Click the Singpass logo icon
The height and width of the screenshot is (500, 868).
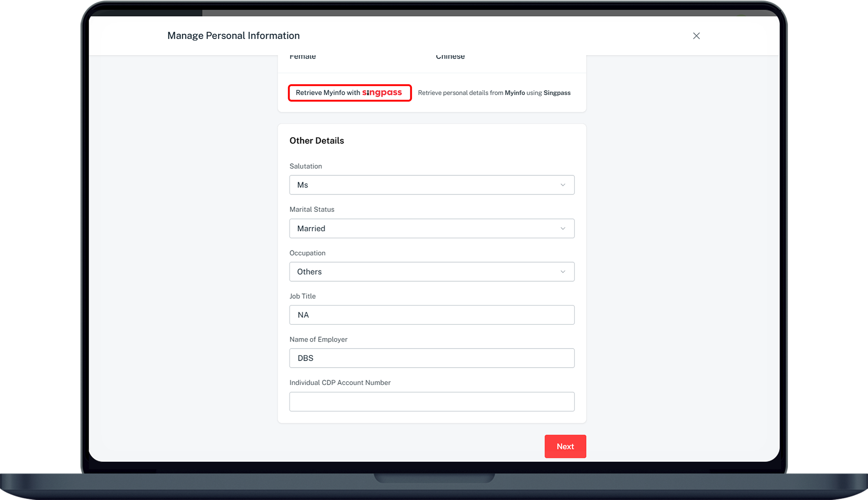pos(382,92)
